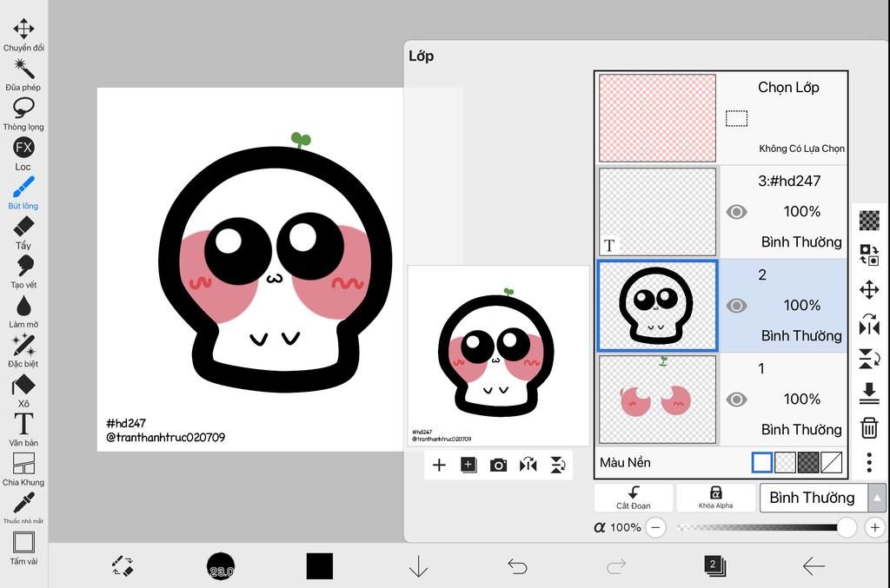Select the Text (Văn bản) tool
890x588 pixels.
[x=23, y=425]
